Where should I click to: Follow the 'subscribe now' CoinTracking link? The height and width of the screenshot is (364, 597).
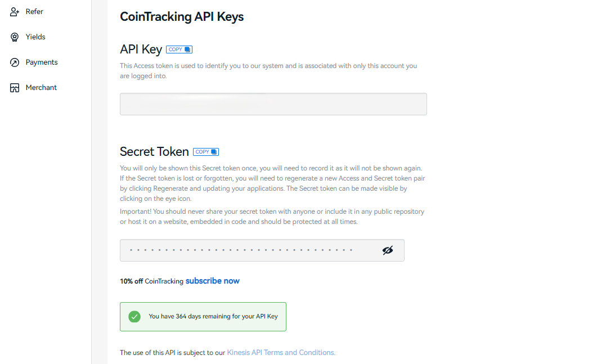point(213,281)
